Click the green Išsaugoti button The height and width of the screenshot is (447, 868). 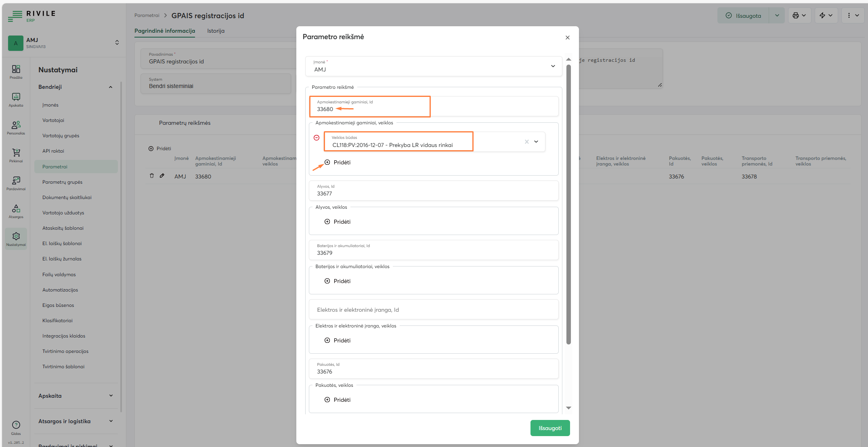(550, 428)
